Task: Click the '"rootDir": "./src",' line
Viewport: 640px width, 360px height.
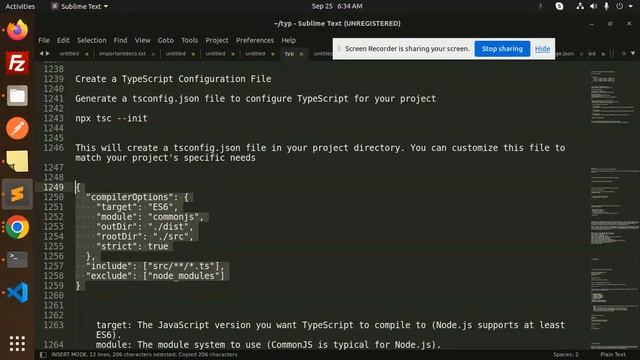Action: pos(145,236)
